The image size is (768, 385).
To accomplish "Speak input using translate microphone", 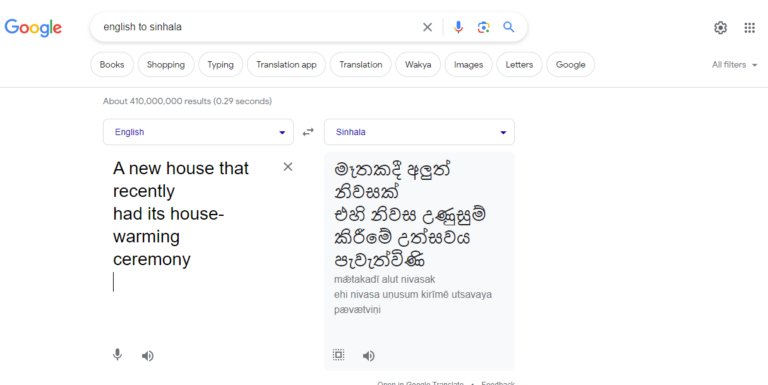I will 118,355.
